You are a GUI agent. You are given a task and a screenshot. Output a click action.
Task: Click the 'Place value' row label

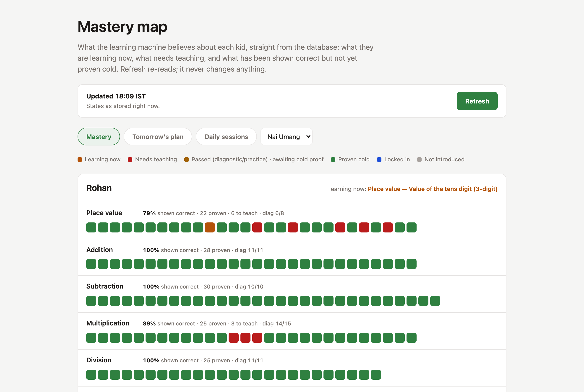click(104, 213)
